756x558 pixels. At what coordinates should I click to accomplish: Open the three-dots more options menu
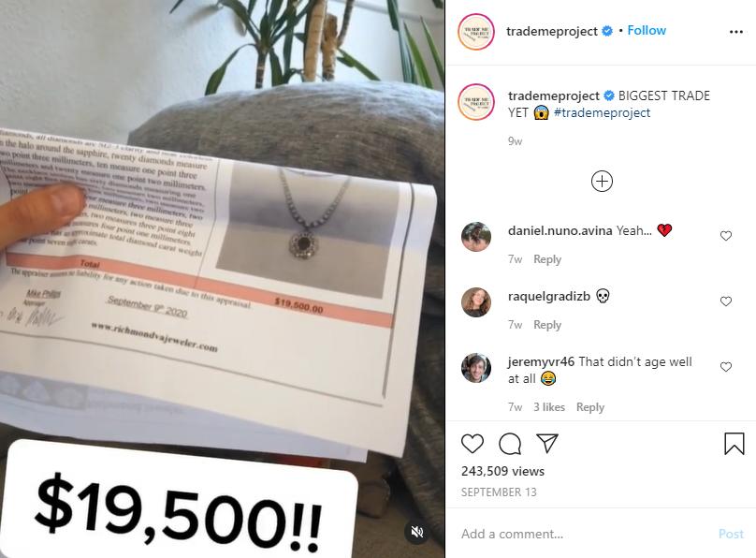click(x=736, y=32)
